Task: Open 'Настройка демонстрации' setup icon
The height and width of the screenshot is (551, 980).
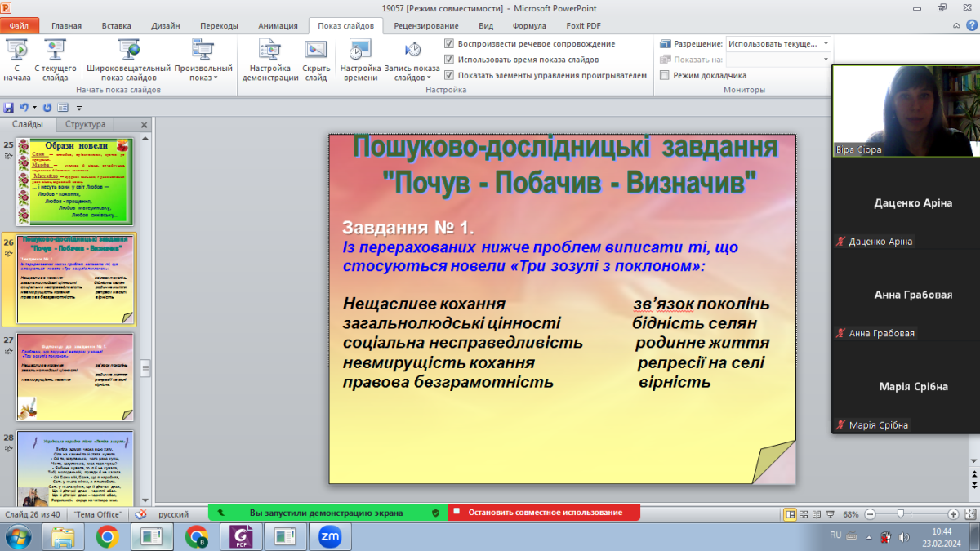Action: tap(269, 51)
